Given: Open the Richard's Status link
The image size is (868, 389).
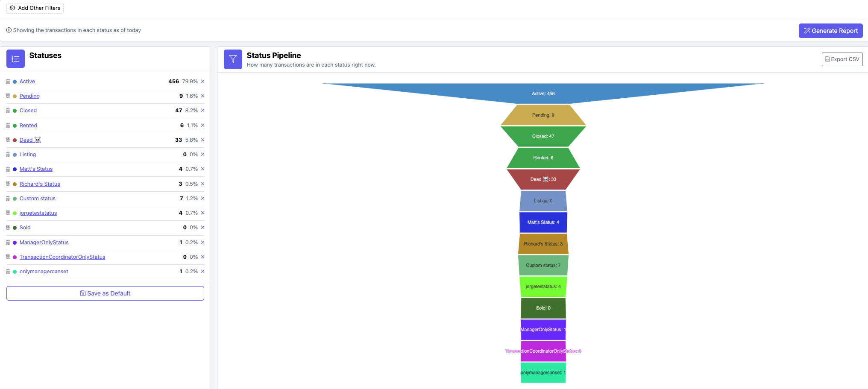Looking at the screenshot, I should [40, 184].
